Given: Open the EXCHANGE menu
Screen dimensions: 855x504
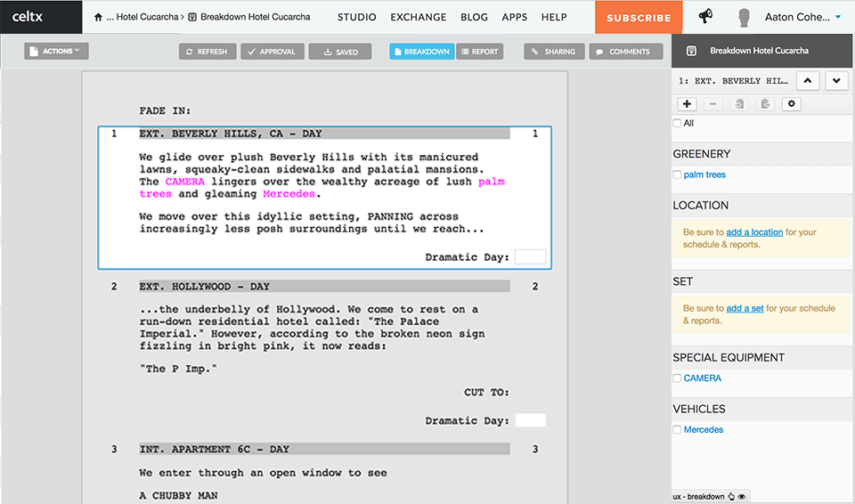Looking at the screenshot, I should (419, 17).
